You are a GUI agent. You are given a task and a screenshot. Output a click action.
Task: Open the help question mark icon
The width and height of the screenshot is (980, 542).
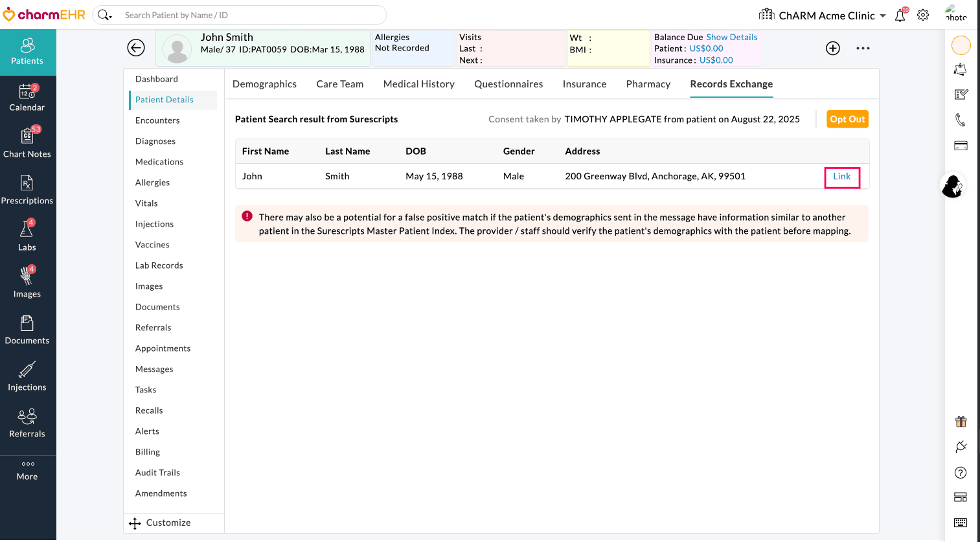point(961,473)
